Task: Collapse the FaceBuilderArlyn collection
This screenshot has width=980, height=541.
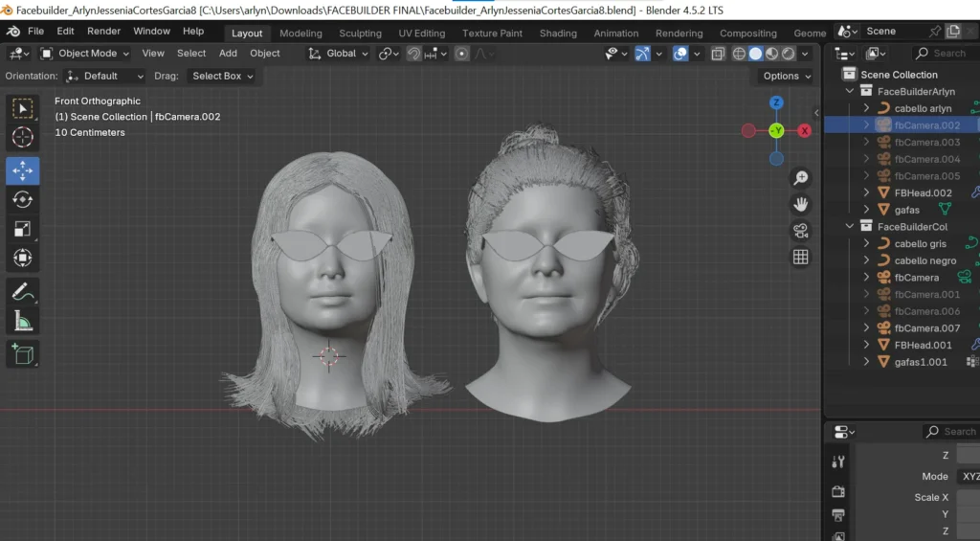Action: [849, 92]
